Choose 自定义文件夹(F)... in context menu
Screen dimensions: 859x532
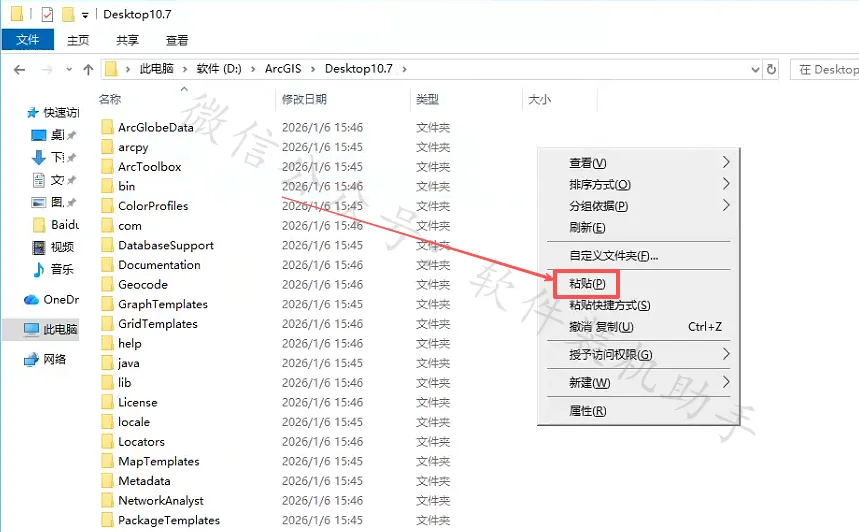point(639,255)
